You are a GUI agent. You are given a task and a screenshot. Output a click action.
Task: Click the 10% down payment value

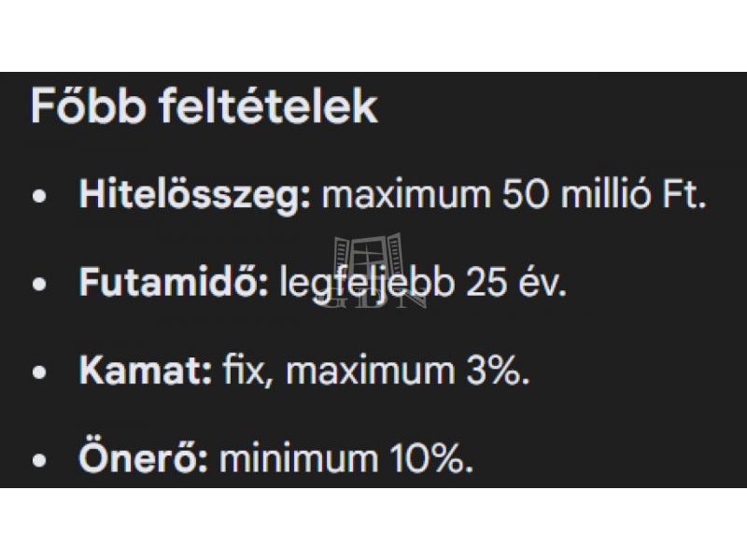(431, 458)
